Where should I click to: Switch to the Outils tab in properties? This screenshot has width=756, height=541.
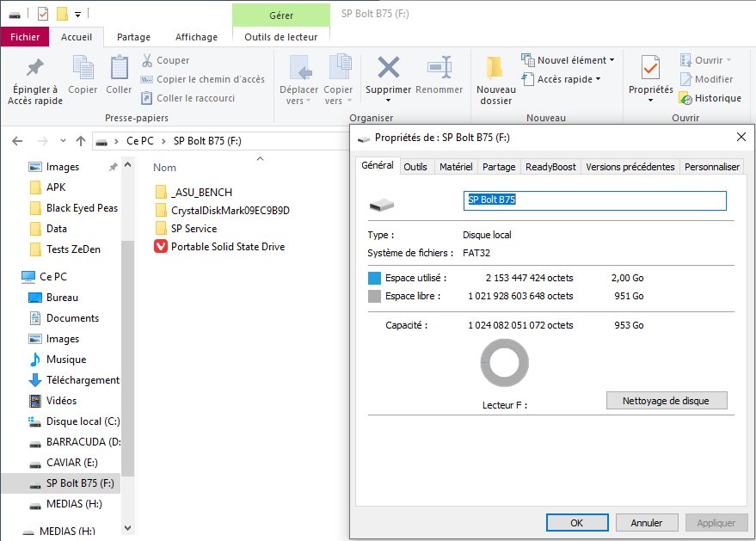(415, 167)
